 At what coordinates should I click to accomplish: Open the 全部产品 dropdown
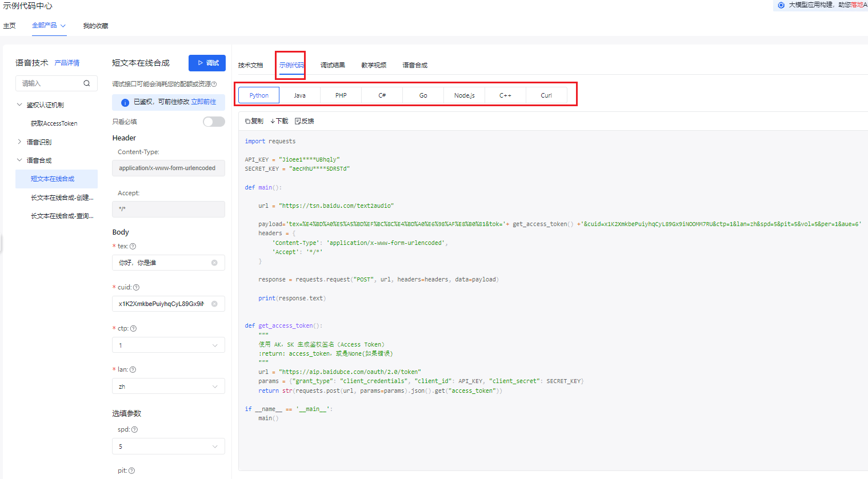coord(49,26)
